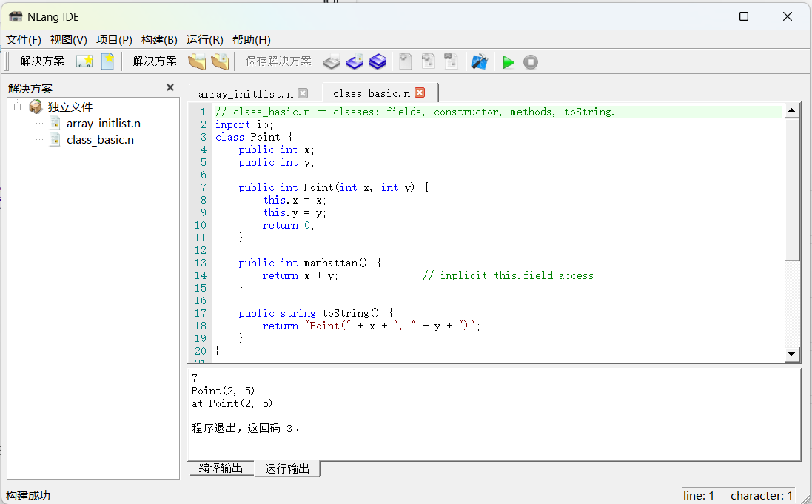This screenshot has height=504, width=812.
Task: Select class_basic.n in solution tree
Action: [100, 140]
